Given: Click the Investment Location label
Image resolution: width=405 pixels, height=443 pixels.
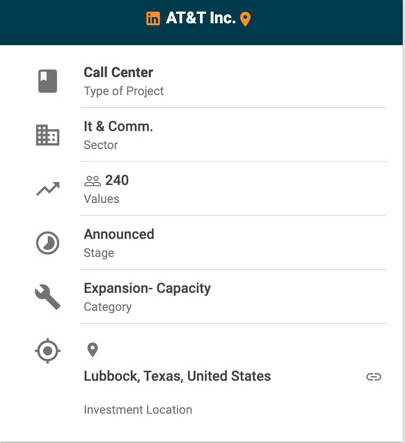Looking at the screenshot, I should tap(138, 410).
